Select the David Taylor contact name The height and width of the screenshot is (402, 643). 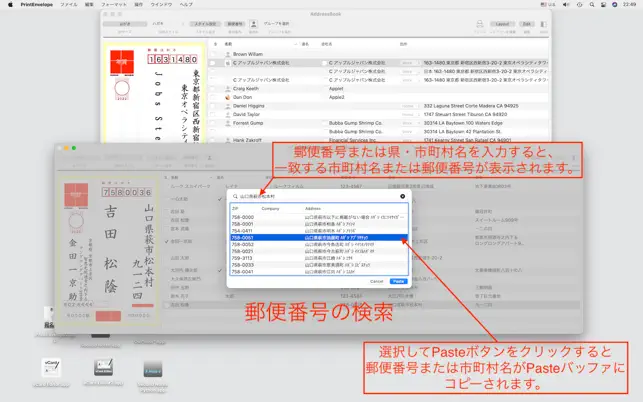point(246,114)
